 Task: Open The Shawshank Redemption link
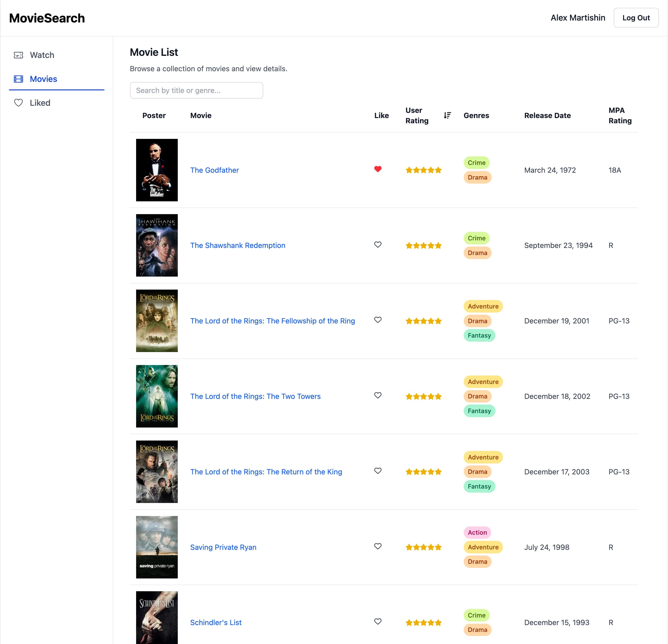(x=238, y=246)
